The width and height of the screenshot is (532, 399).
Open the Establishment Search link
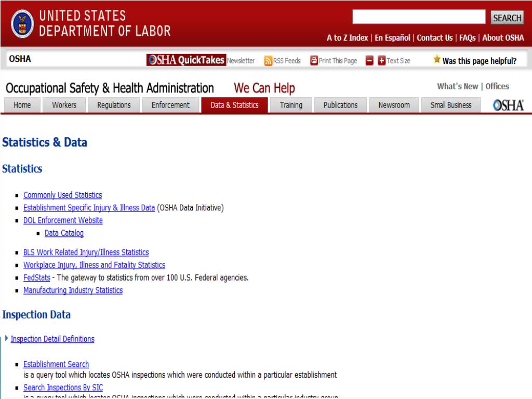pyautogui.click(x=56, y=364)
